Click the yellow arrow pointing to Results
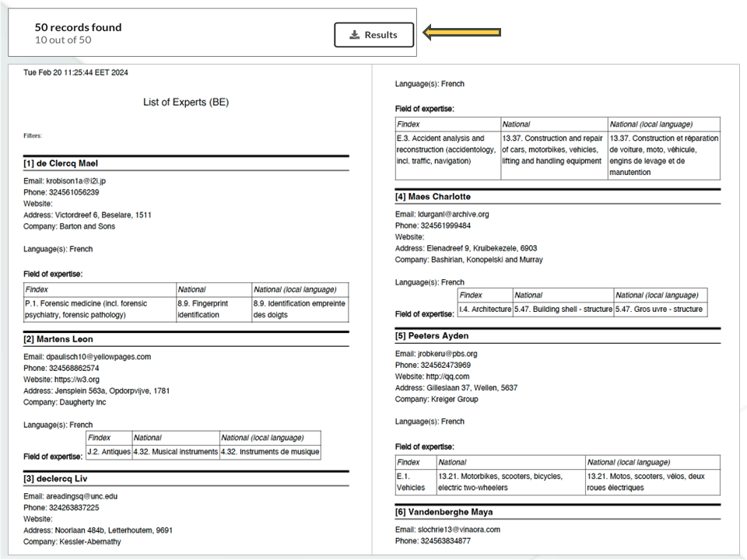 click(461, 32)
